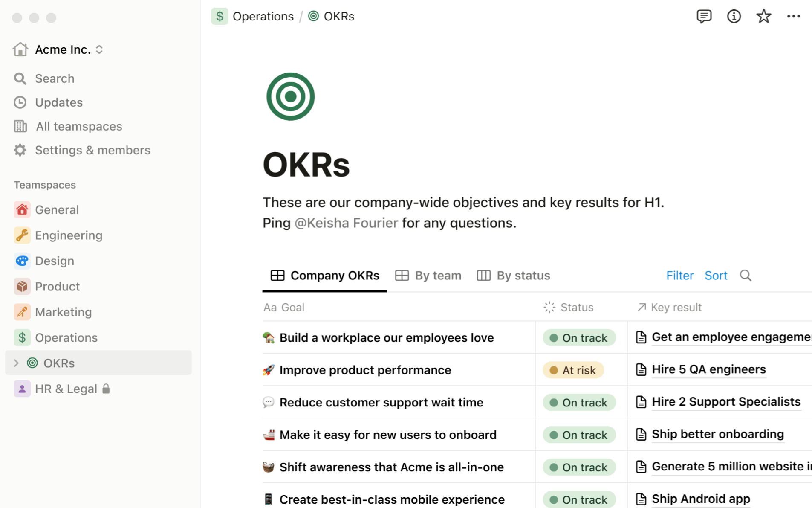
Task: Switch to the By status view
Action: tap(513, 276)
